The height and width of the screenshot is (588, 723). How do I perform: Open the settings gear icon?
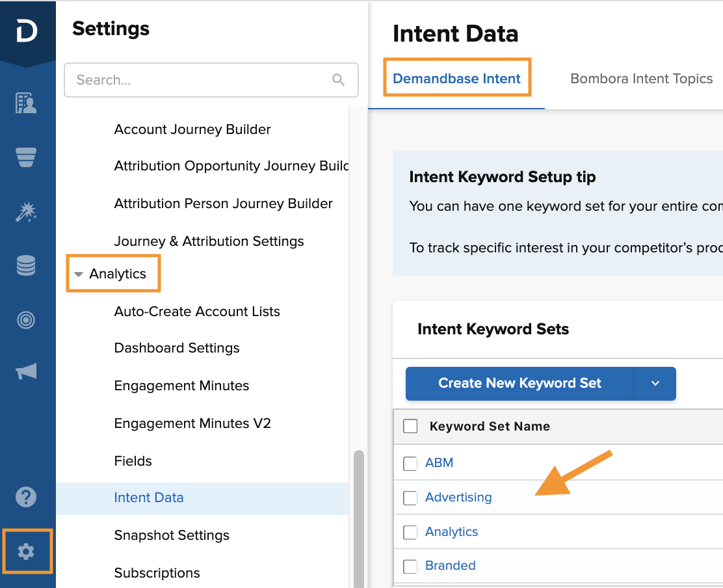[x=26, y=552]
